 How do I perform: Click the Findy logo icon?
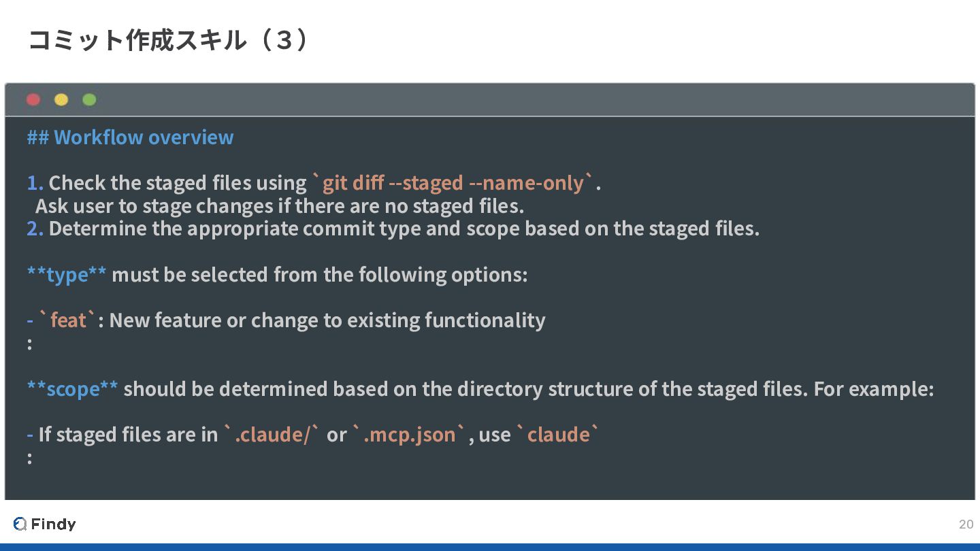coord(20,524)
